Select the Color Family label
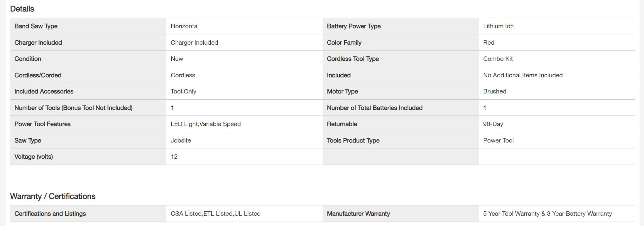Screen dimensions: 644x226 344,43
